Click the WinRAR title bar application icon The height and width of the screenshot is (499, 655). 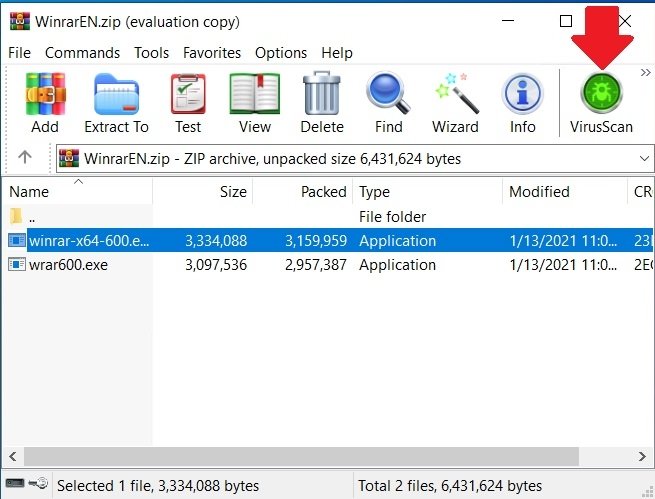click(x=20, y=21)
